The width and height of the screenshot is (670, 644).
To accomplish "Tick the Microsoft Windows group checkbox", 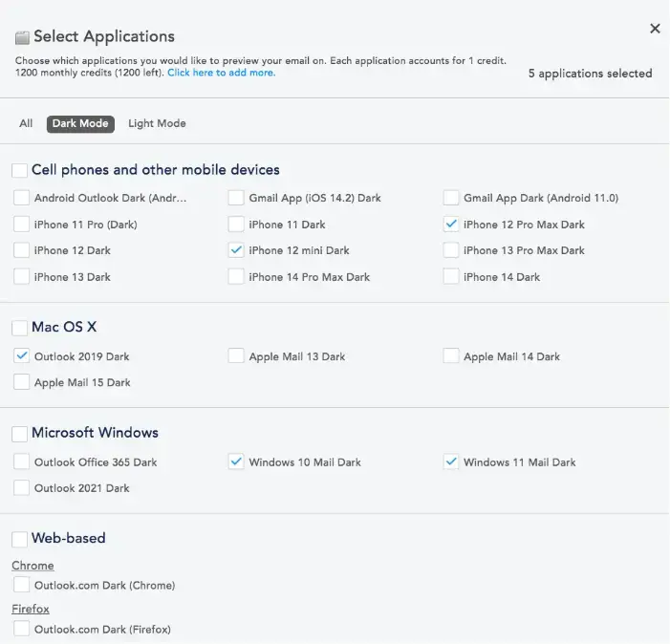I will (20, 434).
